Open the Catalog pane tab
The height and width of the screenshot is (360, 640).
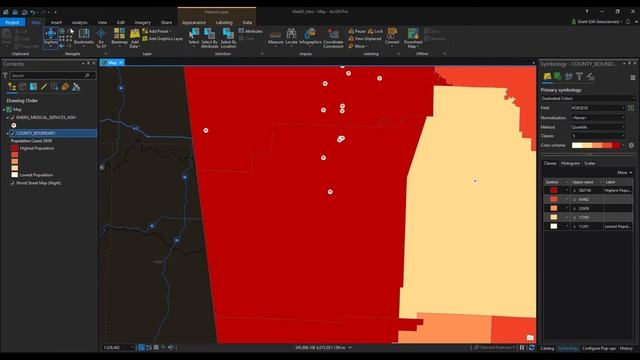point(547,348)
